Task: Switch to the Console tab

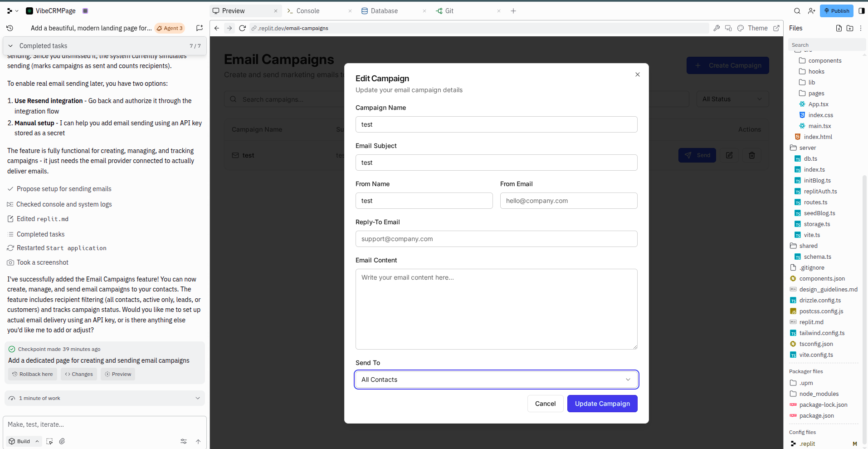Action: (307, 11)
